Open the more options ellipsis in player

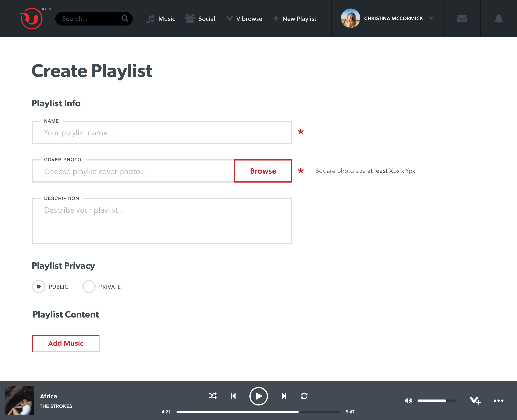(x=498, y=401)
